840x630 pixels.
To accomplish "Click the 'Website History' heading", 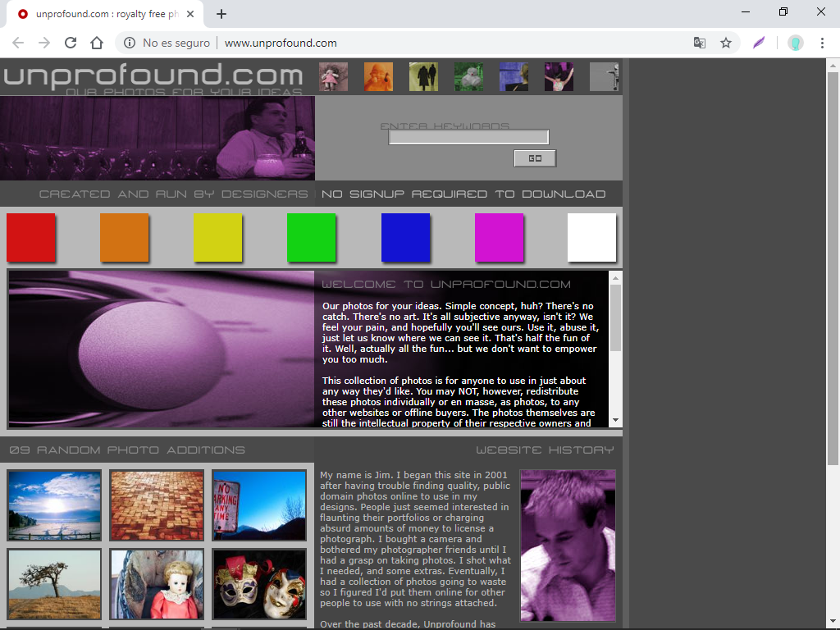I will click(545, 450).
